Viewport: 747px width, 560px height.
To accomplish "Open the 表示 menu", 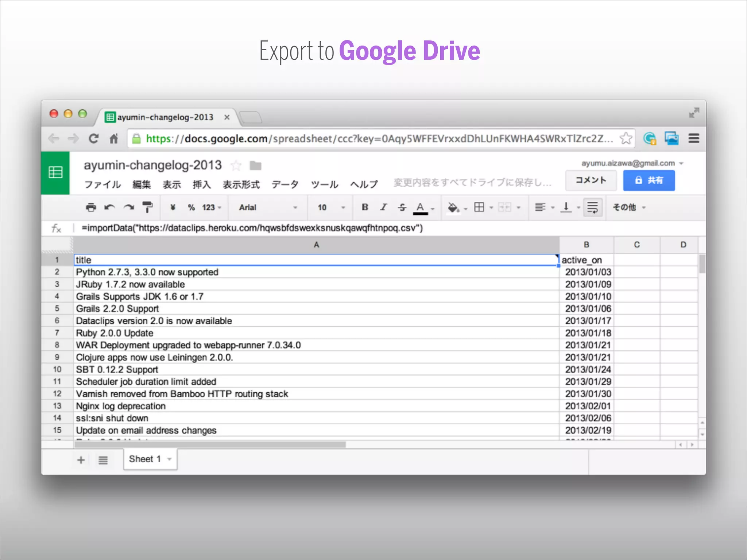I will point(171,184).
